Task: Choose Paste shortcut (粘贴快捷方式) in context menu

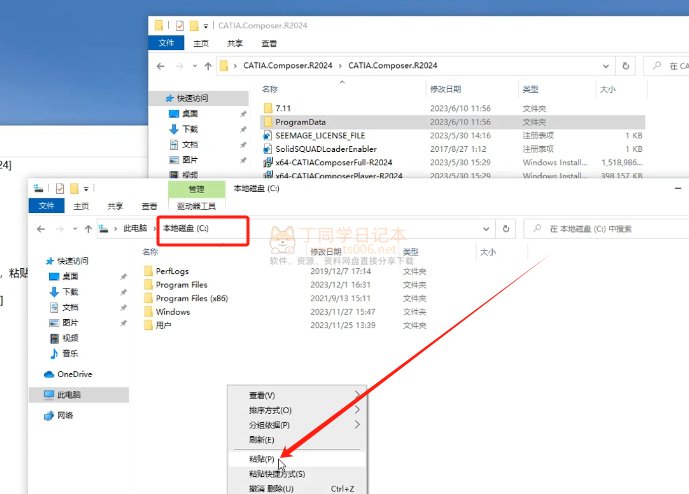Action: pos(297,474)
